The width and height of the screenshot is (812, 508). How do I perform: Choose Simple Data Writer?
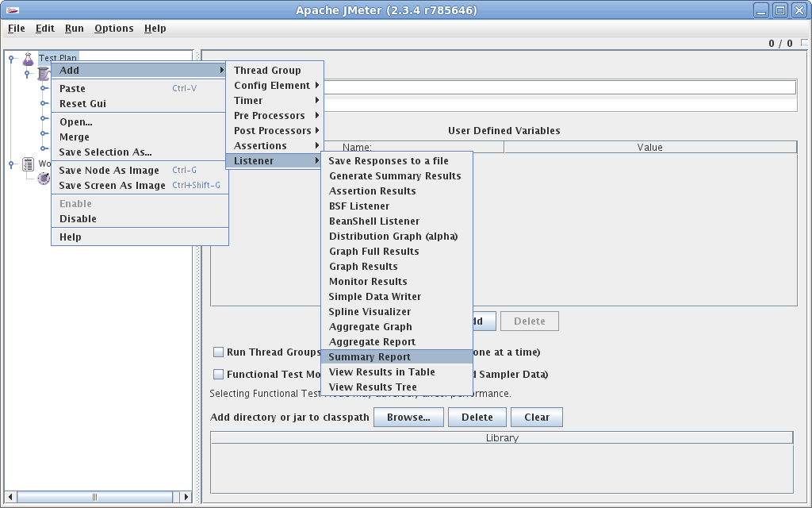[x=396, y=297]
